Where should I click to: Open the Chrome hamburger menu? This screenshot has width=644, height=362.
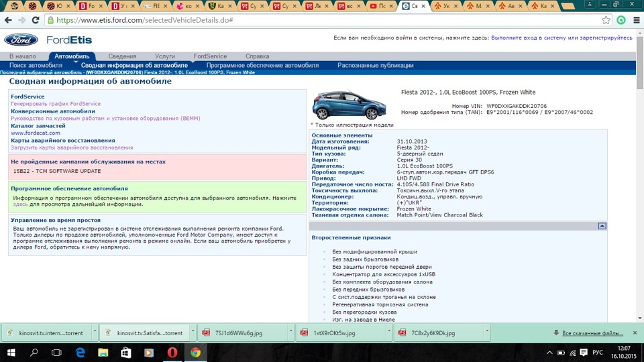[x=636, y=20]
